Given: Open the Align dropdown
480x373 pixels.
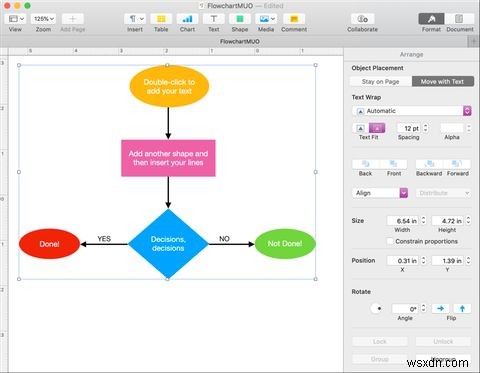Looking at the screenshot, I should point(380,193).
